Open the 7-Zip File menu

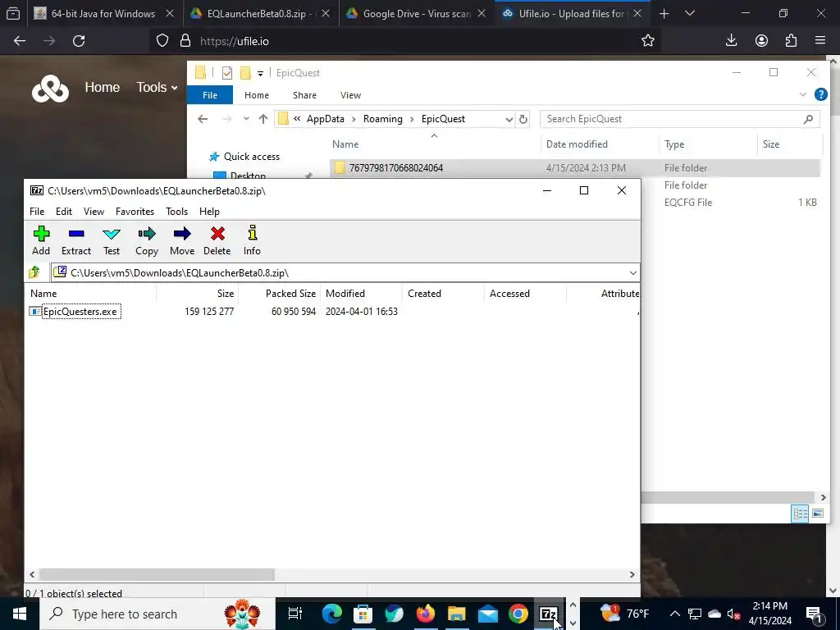click(x=37, y=212)
